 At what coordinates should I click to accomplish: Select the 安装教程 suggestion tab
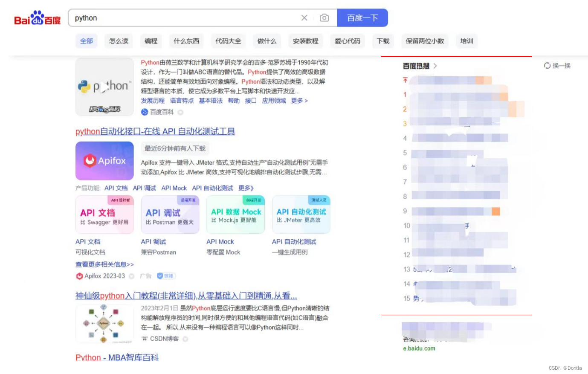[x=305, y=41]
